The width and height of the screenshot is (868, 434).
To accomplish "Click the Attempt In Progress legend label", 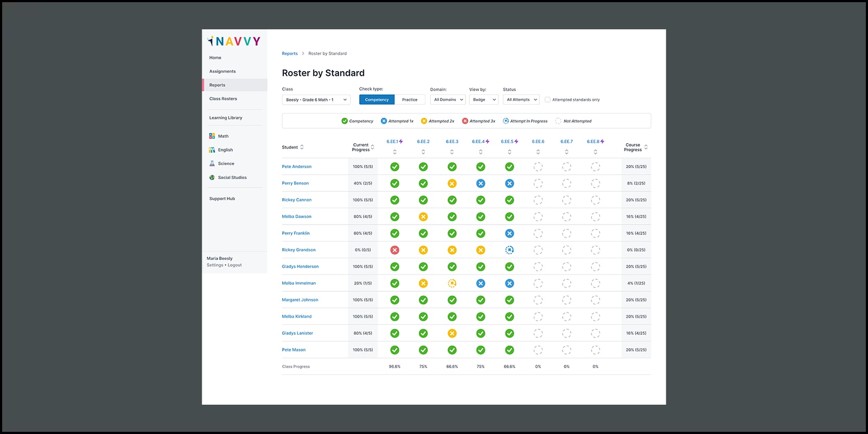I will coord(528,121).
